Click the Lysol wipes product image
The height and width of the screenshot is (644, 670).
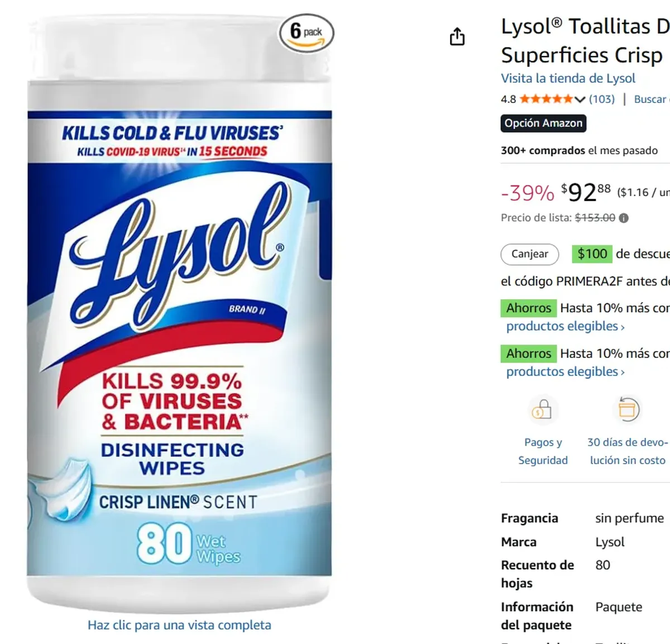(179, 313)
